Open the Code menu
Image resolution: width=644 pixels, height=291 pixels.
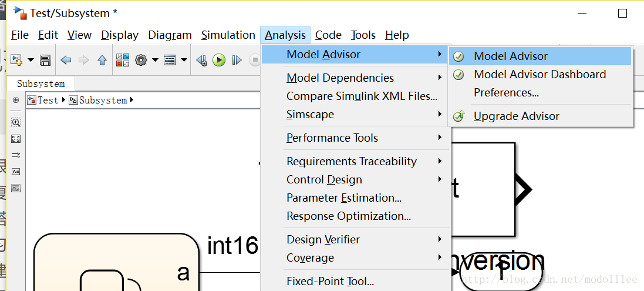(328, 35)
